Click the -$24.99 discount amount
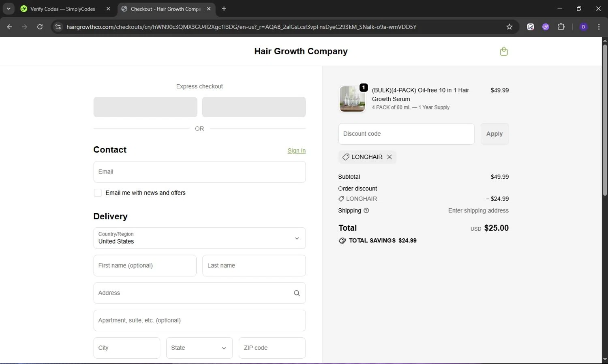The width and height of the screenshot is (608, 364). [497, 199]
